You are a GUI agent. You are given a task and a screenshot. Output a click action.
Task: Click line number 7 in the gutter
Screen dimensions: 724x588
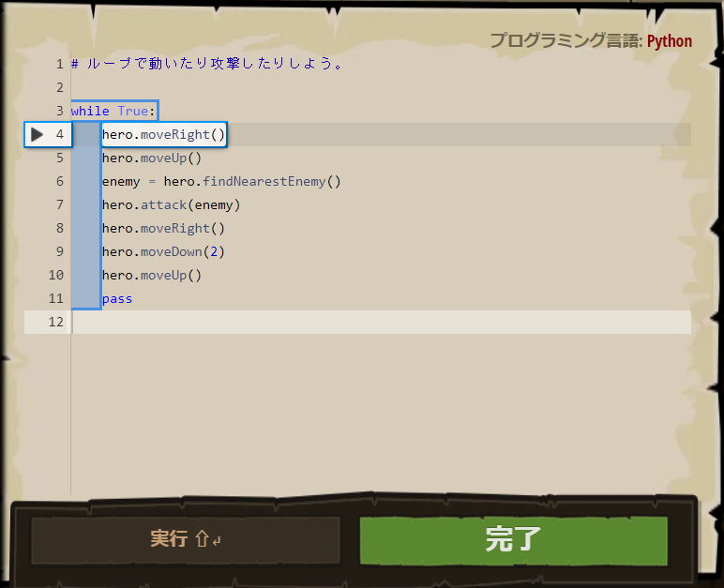[x=60, y=204]
